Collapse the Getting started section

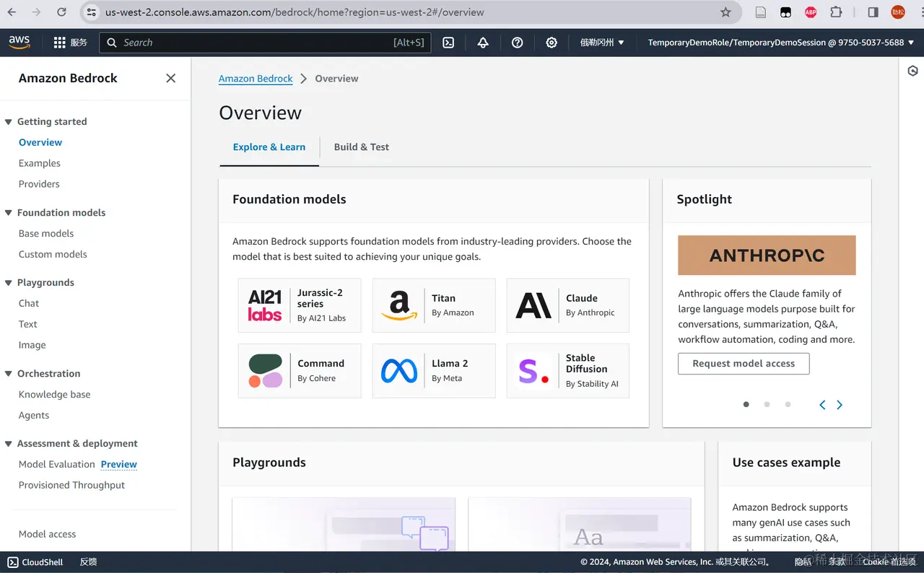point(9,122)
